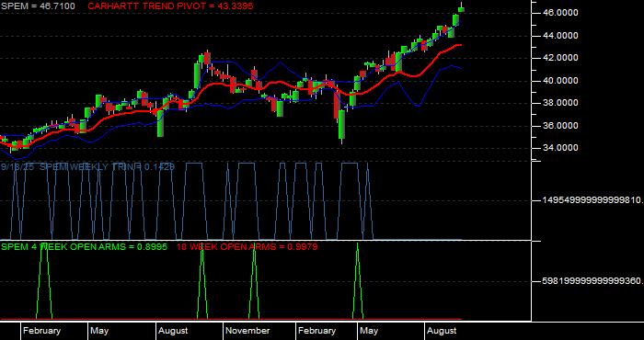Click the CARHARTT TREND PIVOT = 43.3395 label
Viewport: 644px width, 340px height.
170,6
